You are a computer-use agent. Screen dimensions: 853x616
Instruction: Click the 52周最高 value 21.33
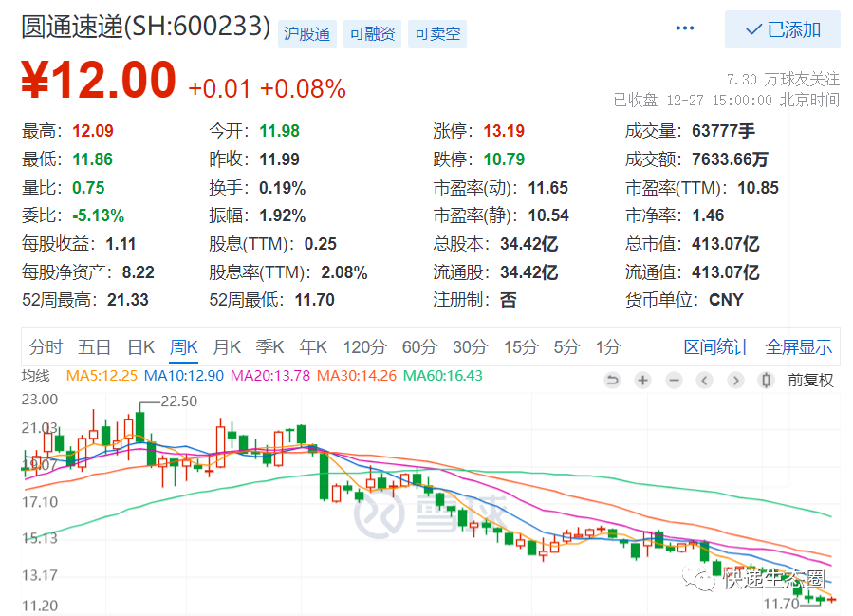click(x=128, y=300)
